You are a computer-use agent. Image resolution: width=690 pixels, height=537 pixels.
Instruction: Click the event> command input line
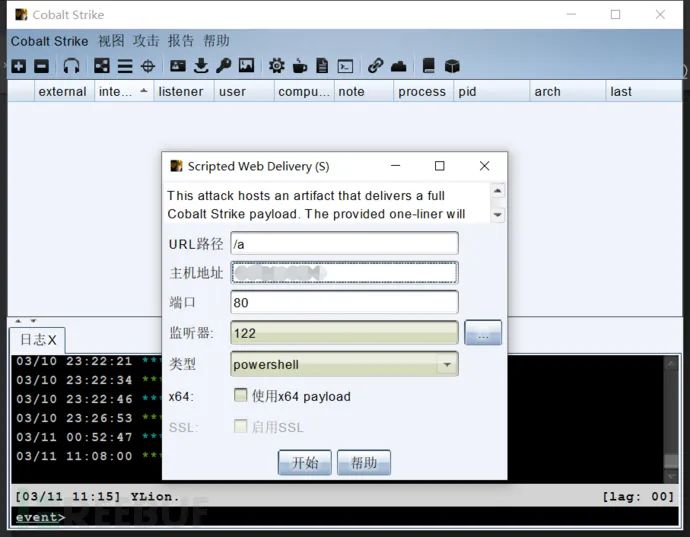click(x=345, y=517)
